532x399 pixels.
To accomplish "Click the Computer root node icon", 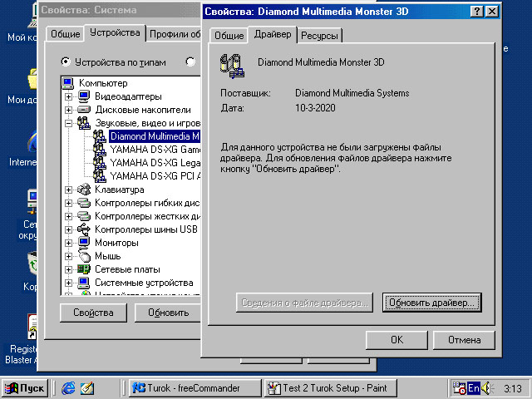I will (68, 83).
